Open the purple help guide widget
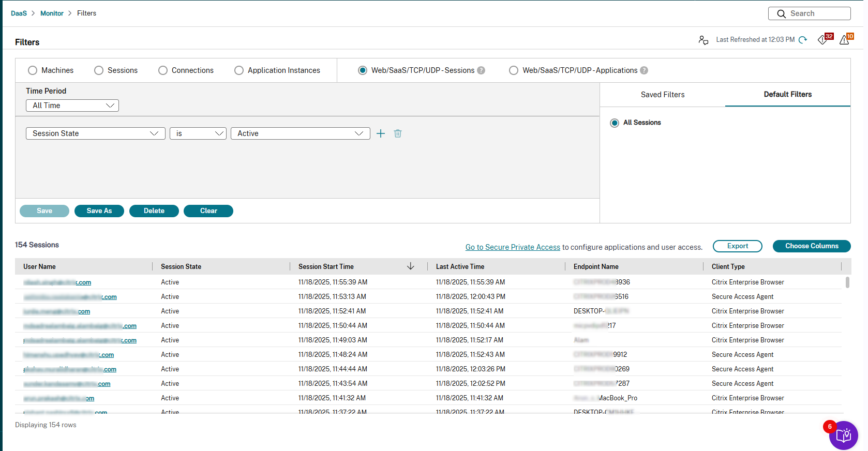The height and width of the screenshot is (451, 868). (x=843, y=435)
